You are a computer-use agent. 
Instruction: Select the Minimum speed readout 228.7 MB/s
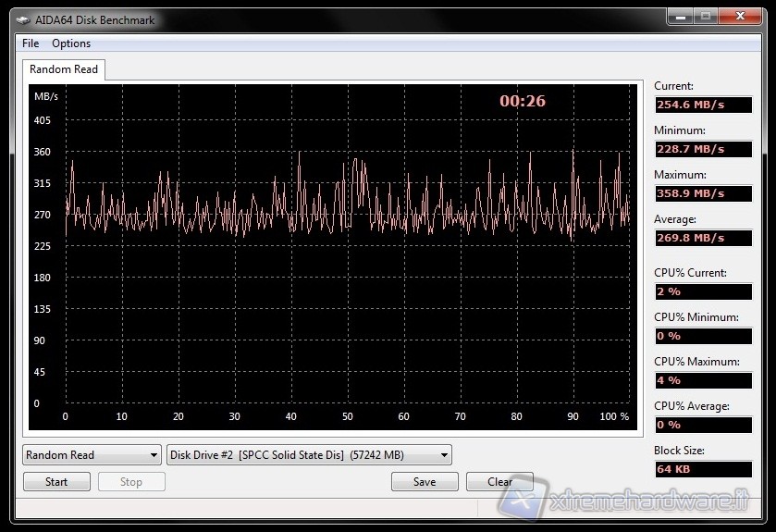pyautogui.click(x=702, y=149)
